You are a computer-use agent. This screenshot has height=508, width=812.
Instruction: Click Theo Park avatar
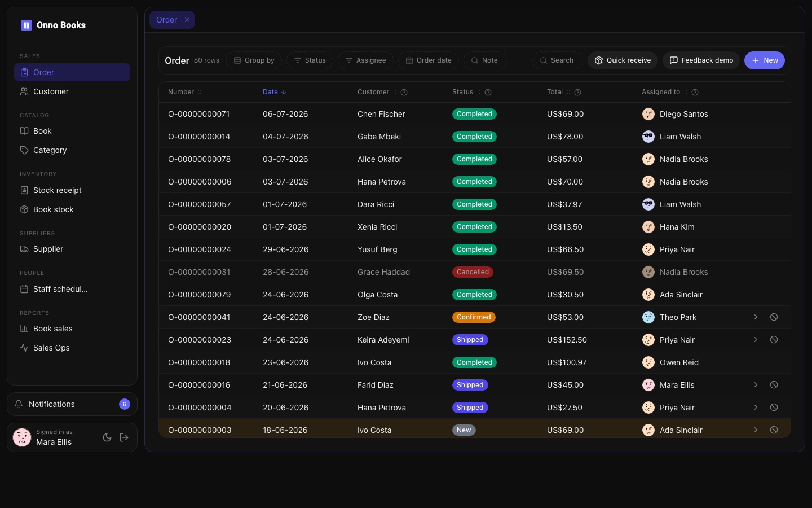648,317
